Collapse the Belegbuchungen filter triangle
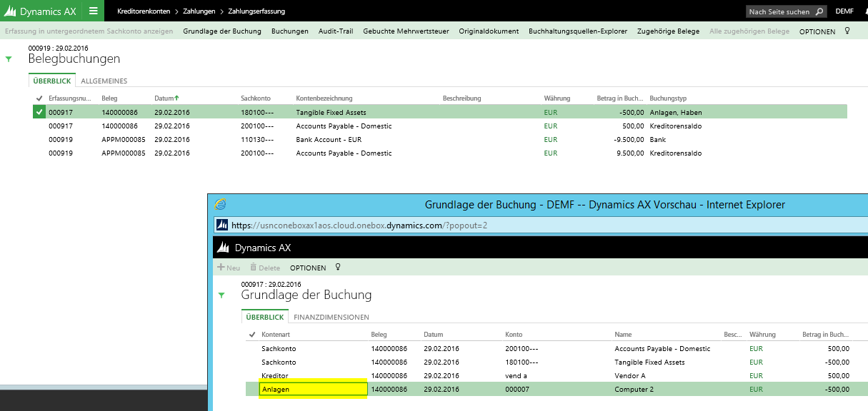This screenshot has width=868, height=411. click(x=9, y=59)
